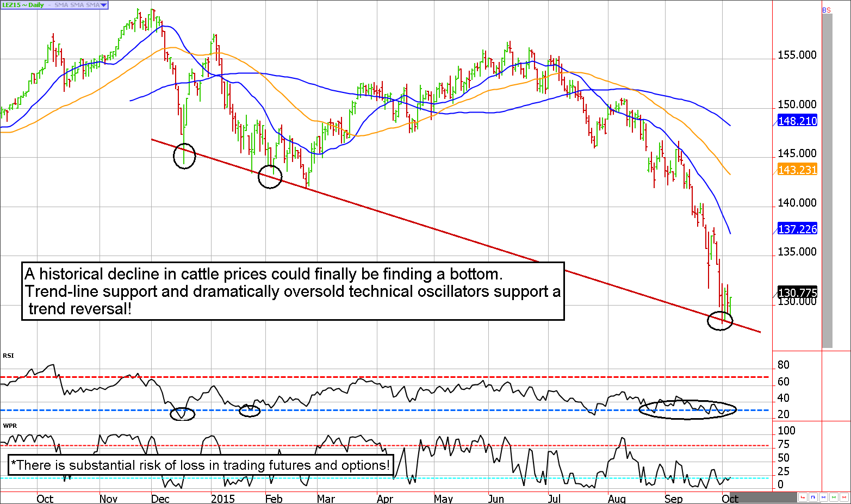Click the 2015 label on the time axis
The width and height of the screenshot is (851, 504).
pos(223,499)
